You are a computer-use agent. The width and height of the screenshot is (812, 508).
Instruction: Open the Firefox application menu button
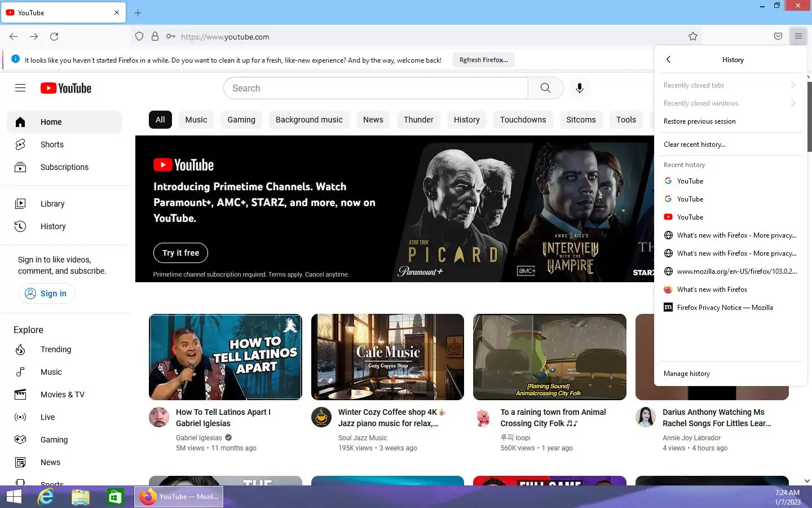coord(798,37)
